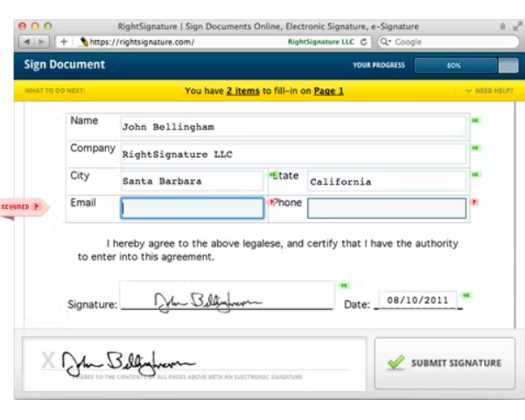Click the lock icon in the title bar
Image resolution: width=525 pixels, height=420 pixels.
click(502, 25)
